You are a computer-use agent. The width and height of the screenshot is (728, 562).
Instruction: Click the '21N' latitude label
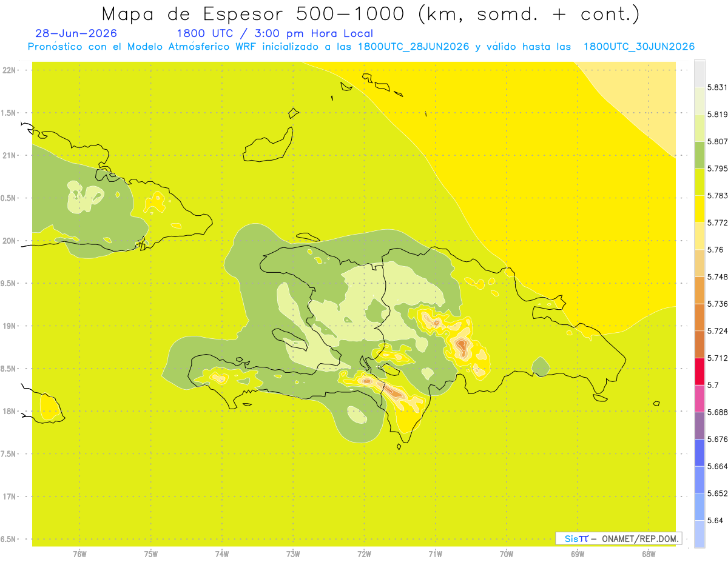[9, 155]
